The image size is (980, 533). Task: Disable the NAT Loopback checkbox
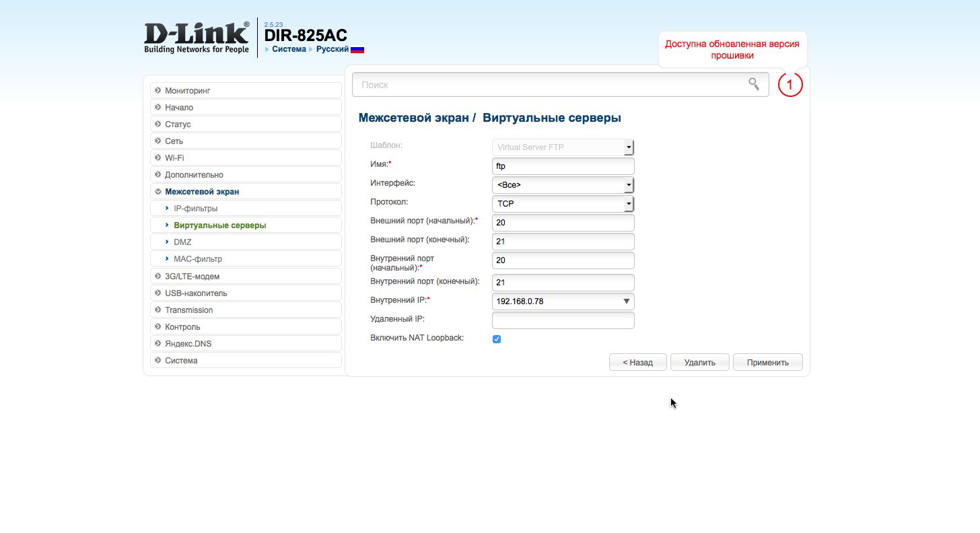tap(497, 339)
